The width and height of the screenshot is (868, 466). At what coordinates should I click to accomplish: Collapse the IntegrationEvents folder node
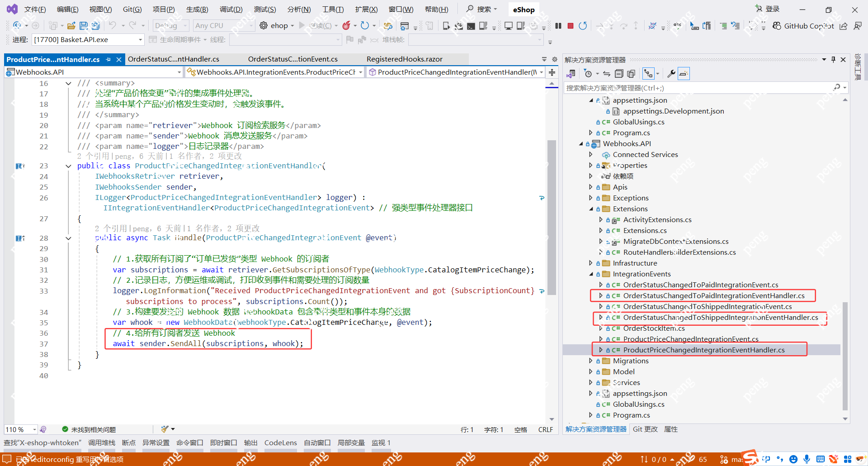[x=590, y=274]
